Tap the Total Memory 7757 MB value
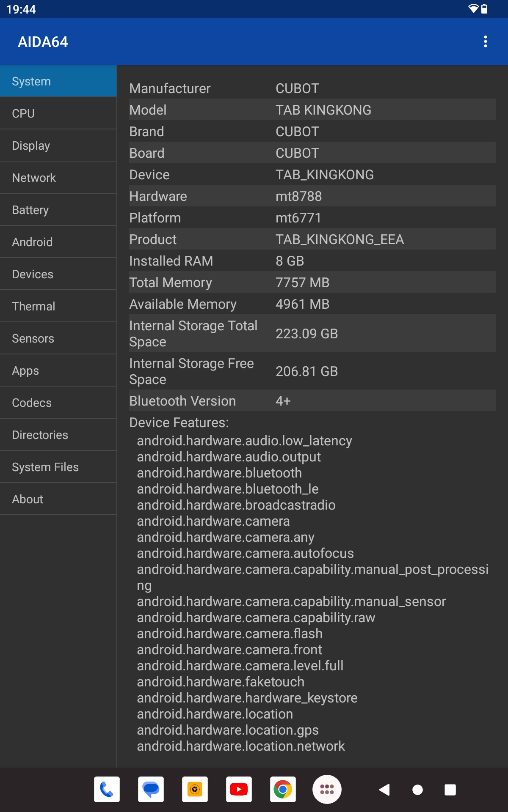Screen dimensions: 508x812 pyautogui.click(x=302, y=283)
